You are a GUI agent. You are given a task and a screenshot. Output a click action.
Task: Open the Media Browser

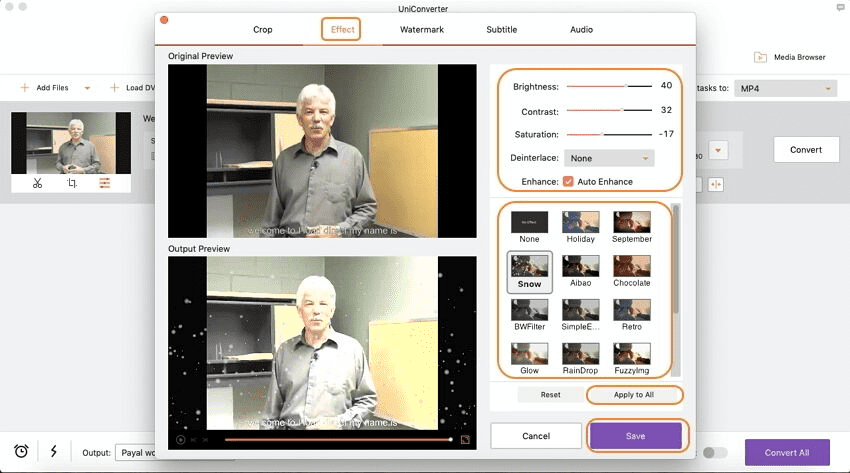(x=790, y=57)
